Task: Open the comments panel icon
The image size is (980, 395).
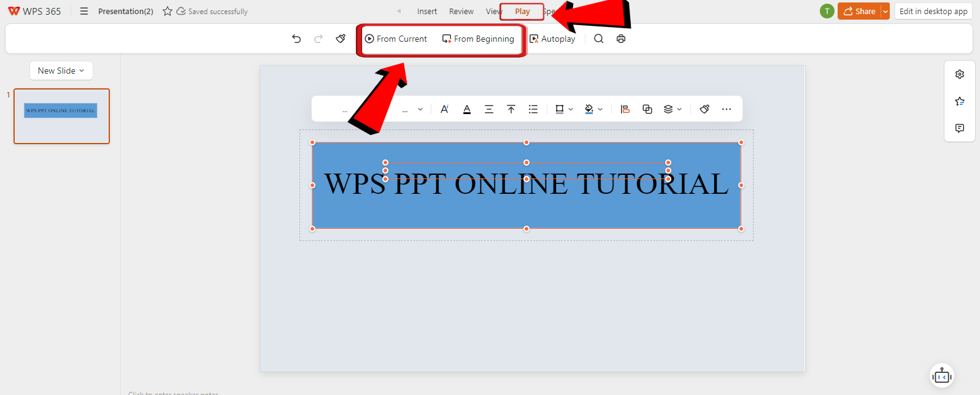Action: pos(960,128)
